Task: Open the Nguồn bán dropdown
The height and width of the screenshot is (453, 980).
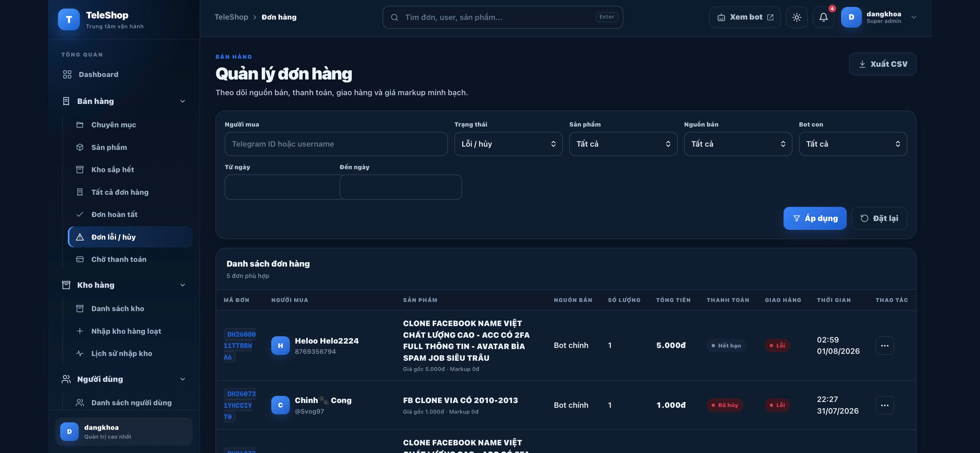Action: coord(738,144)
